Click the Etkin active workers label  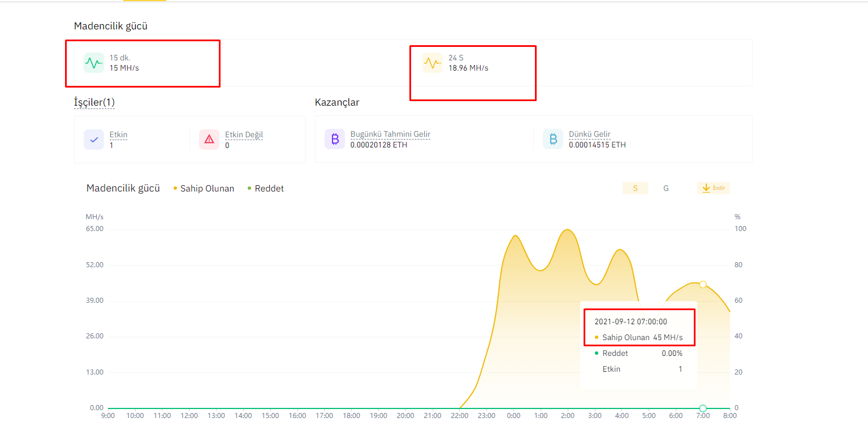coord(118,135)
